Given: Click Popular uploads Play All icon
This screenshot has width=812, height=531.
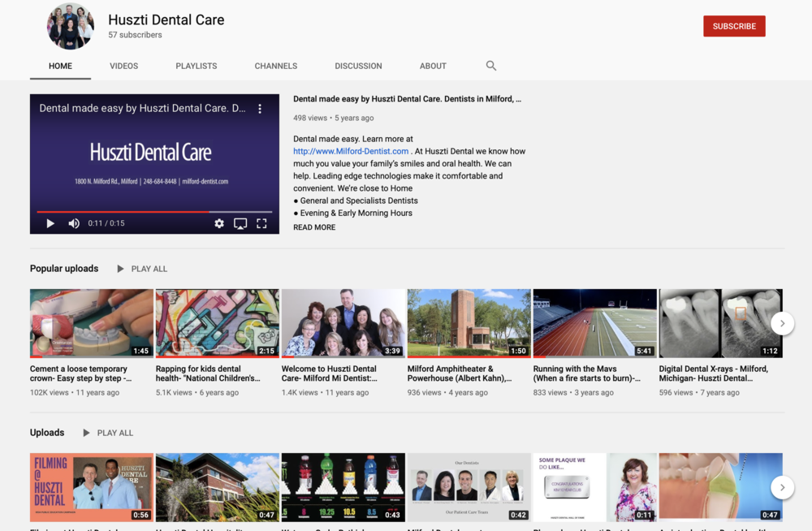Looking at the screenshot, I should (x=120, y=269).
